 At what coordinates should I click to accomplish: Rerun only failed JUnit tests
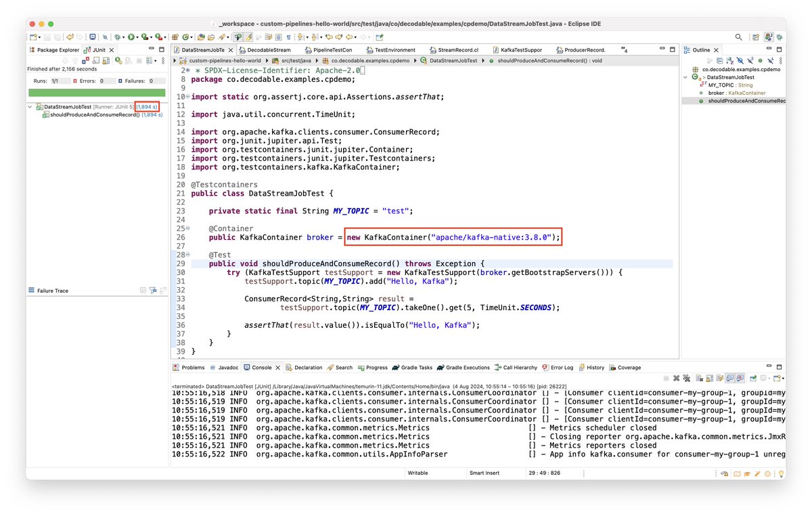[x=128, y=60]
